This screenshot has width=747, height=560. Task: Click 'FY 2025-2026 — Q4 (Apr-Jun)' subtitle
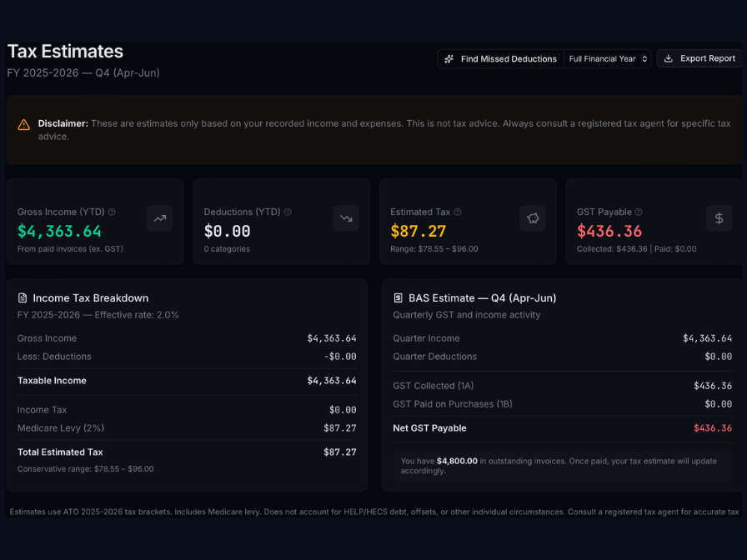tap(83, 72)
